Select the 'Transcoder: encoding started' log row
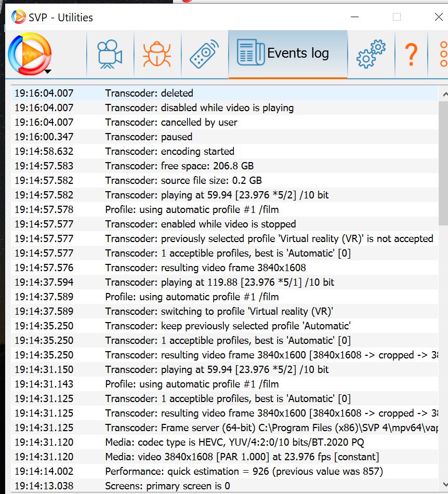 pyautogui.click(x=169, y=152)
